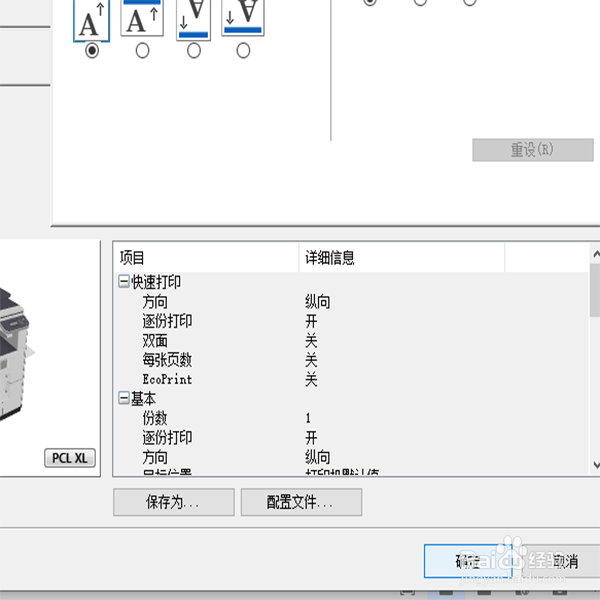Confirm with the 确定 button
Screen dimensions: 600x600
(468, 561)
